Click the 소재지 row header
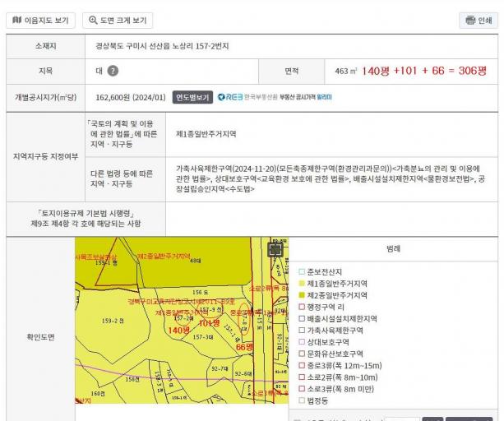Viewport: 504px width, 421px height. click(x=46, y=46)
